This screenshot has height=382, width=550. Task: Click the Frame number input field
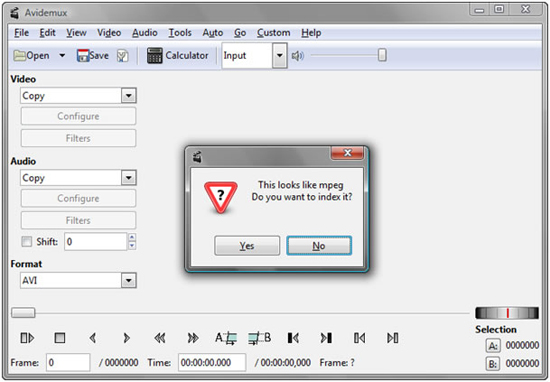pos(68,362)
